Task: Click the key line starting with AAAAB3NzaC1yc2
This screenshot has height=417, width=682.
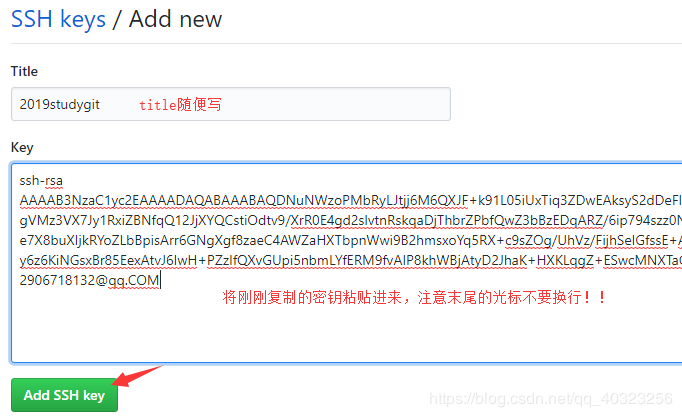Action: [351, 200]
